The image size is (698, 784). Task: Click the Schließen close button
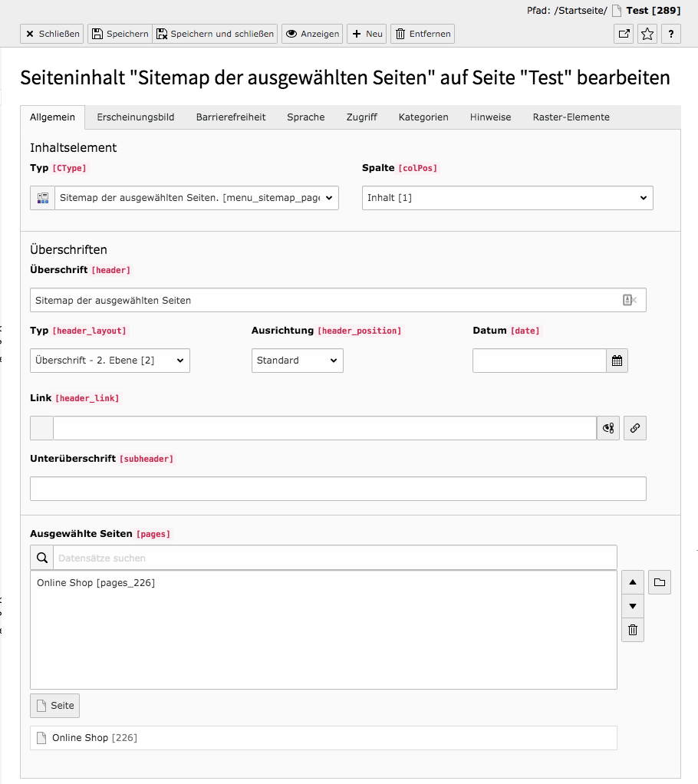point(51,34)
